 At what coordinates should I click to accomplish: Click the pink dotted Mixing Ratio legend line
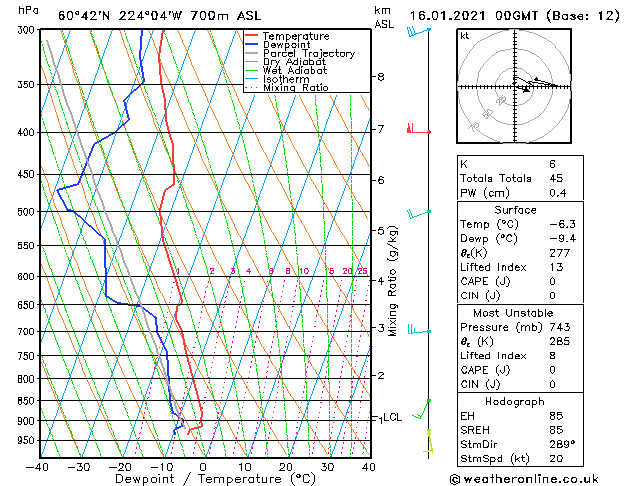click(x=251, y=87)
